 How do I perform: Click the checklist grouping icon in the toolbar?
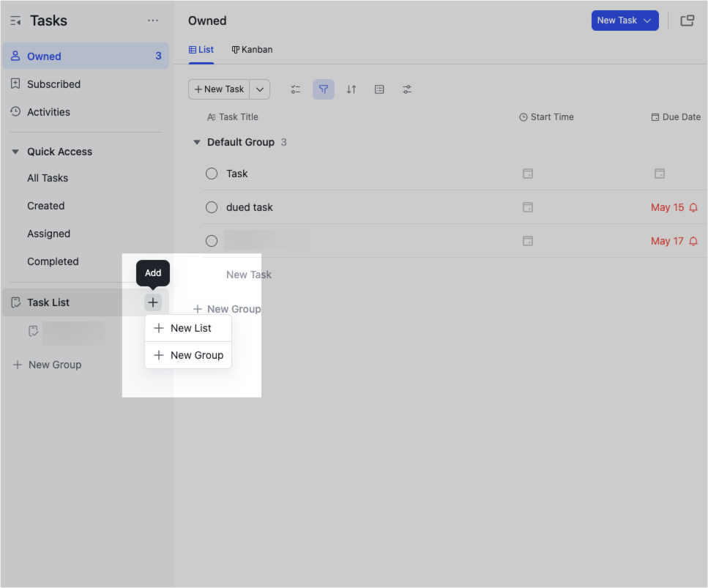pyautogui.click(x=296, y=89)
